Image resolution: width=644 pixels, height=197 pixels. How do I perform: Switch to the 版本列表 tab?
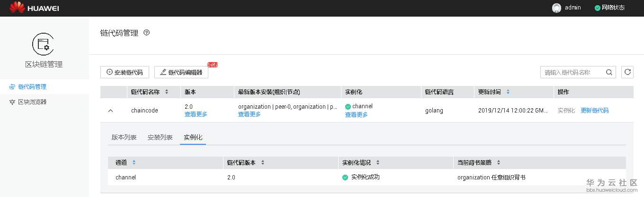pyautogui.click(x=124, y=137)
